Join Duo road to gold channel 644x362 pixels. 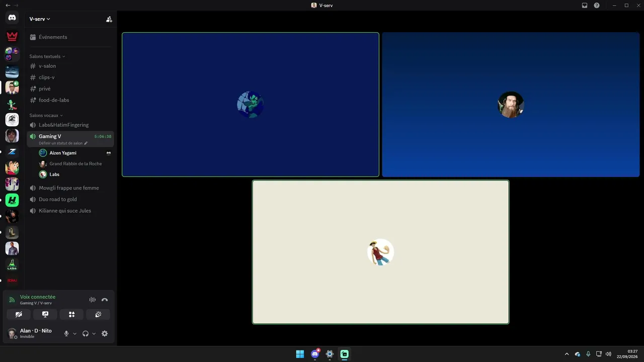coord(70,199)
